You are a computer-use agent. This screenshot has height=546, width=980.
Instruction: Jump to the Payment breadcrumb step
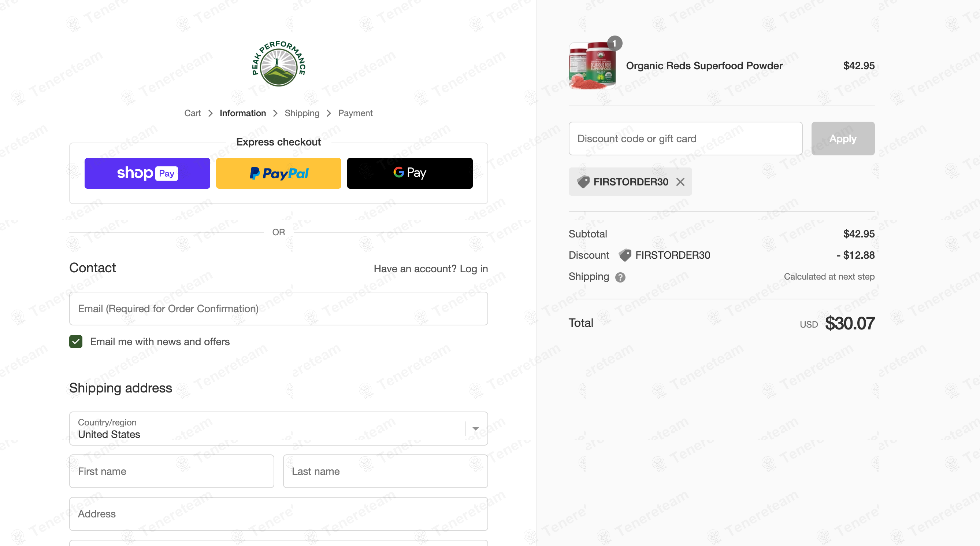point(355,113)
